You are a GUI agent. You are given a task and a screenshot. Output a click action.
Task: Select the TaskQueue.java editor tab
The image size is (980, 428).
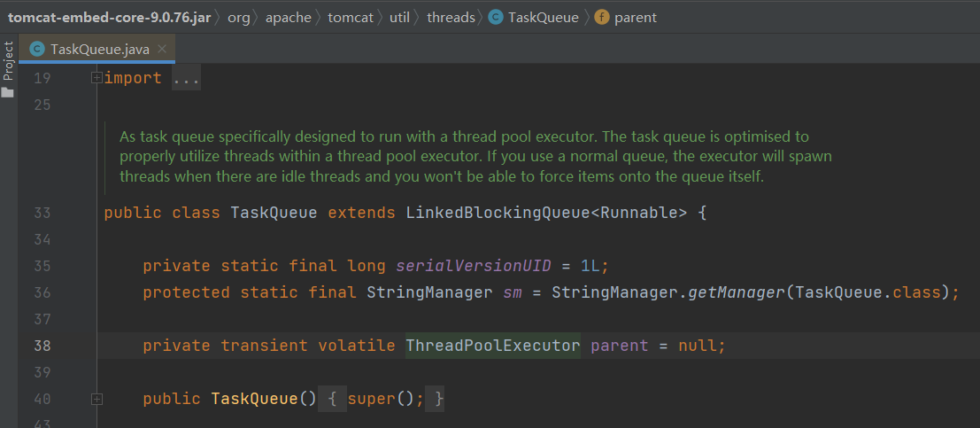pyautogui.click(x=99, y=50)
